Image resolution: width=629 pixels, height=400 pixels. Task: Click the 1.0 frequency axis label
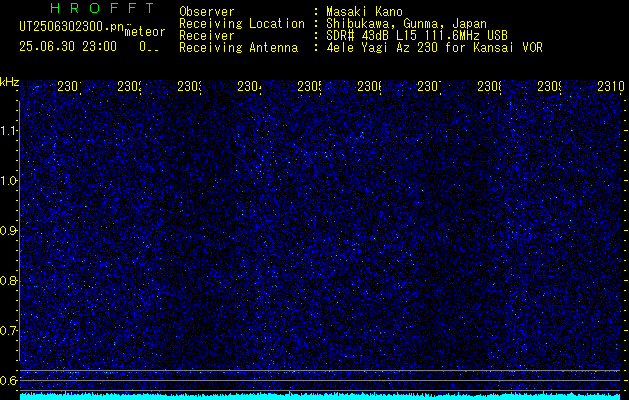click(9, 181)
